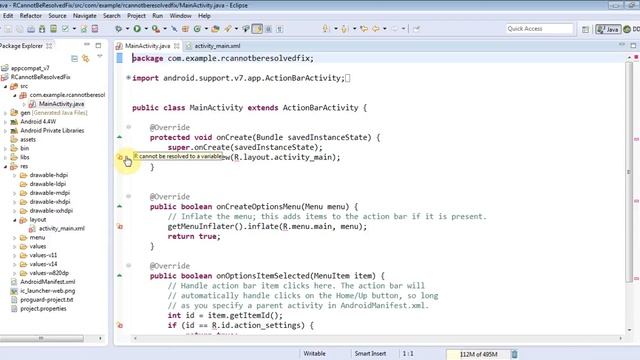The image size is (640, 360).
Task: Click the Save All toolbar icon
Action: [20, 29]
